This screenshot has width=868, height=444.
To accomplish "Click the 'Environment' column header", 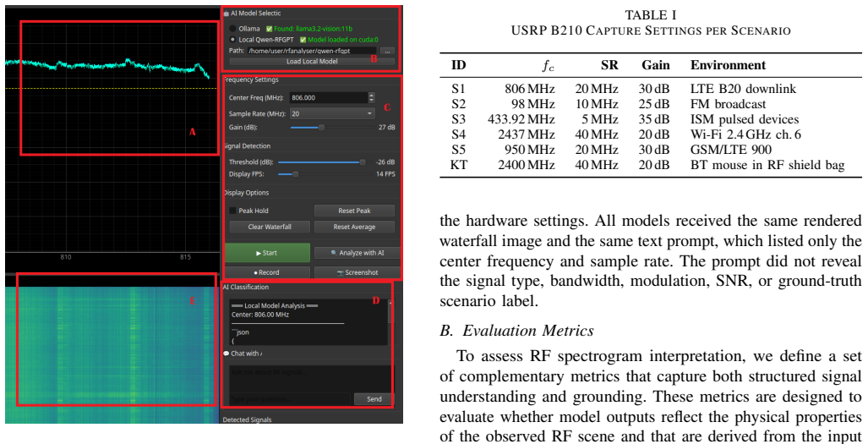I will point(728,65).
